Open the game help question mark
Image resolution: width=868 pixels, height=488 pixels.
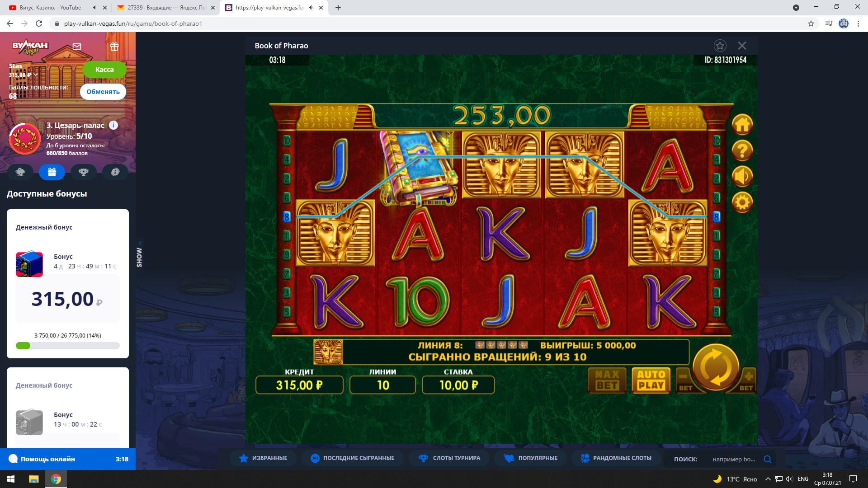[742, 150]
